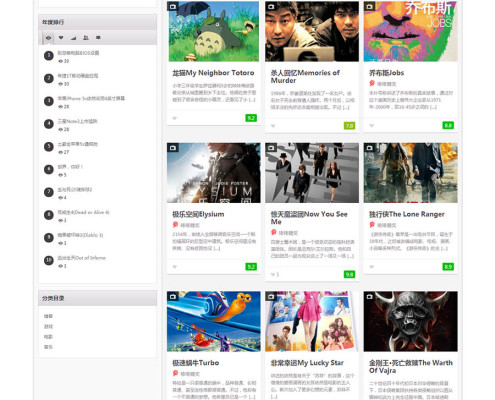Viewport: 495px width, 400px height.
Task: Open the Dead or Alive 4 ranking entry
Action: 84,212
